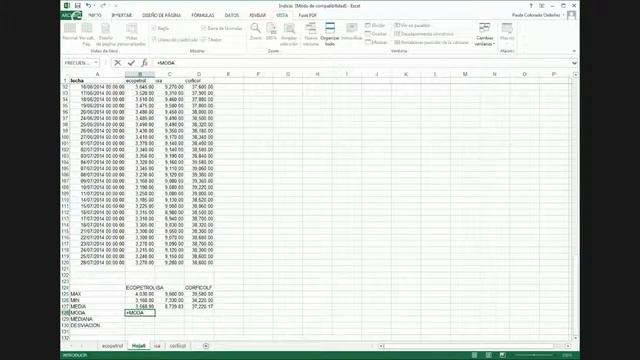
Task: Switch to Page Break Preview in status bar
Action: pos(502,356)
